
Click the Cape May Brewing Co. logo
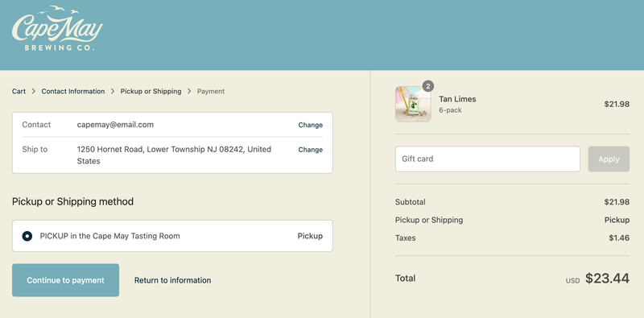click(57, 28)
